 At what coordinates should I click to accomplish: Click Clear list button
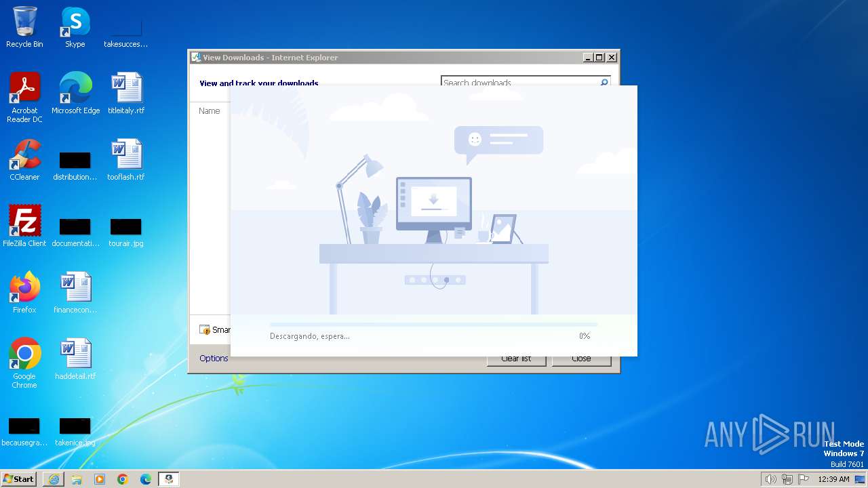coord(516,359)
